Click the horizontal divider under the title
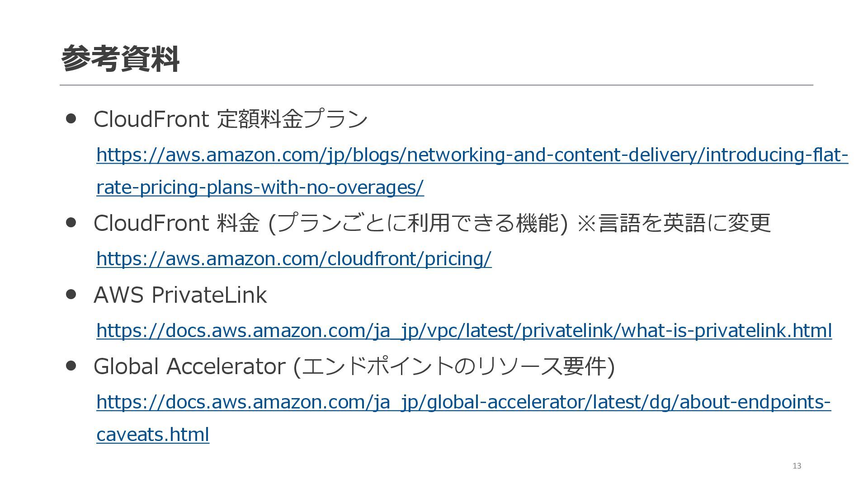Image resolution: width=868 pixels, height=488 pixels. point(436,85)
